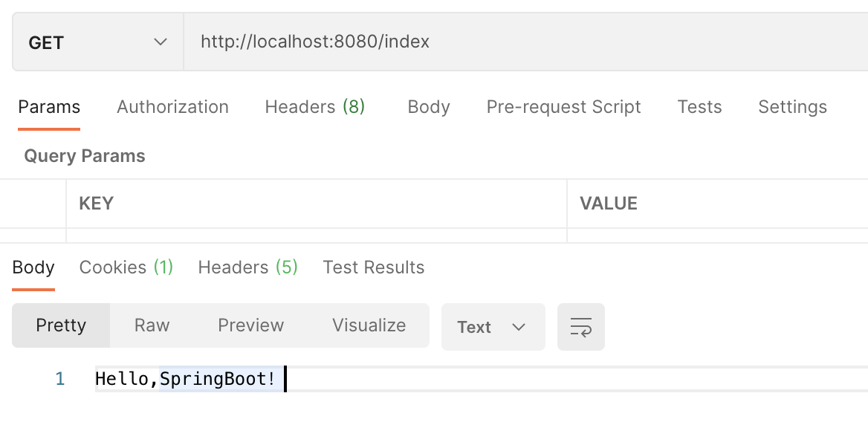This screenshot has height=422, width=868.
Task: Switch response view to Preview
Action: 250,325
